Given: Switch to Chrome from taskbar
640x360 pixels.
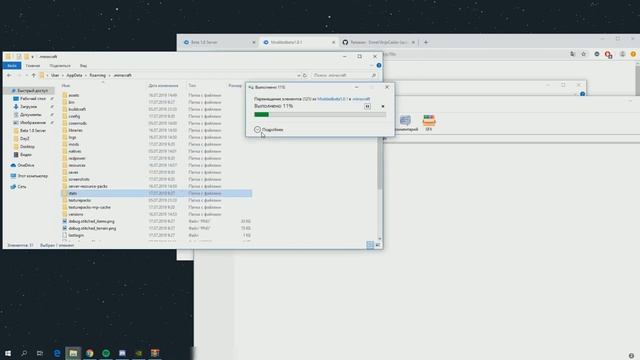Looking at the screenshot, I should (x=90, y=353).
